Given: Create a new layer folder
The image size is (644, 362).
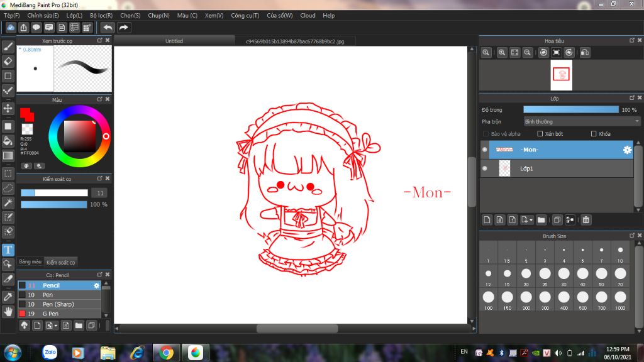Looking at the screenshot, I should pyautogui.click(x=541, y=220).
